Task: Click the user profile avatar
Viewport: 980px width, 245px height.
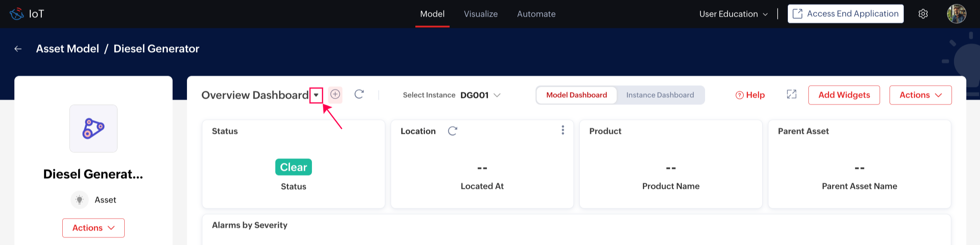Action: [956, 14]
